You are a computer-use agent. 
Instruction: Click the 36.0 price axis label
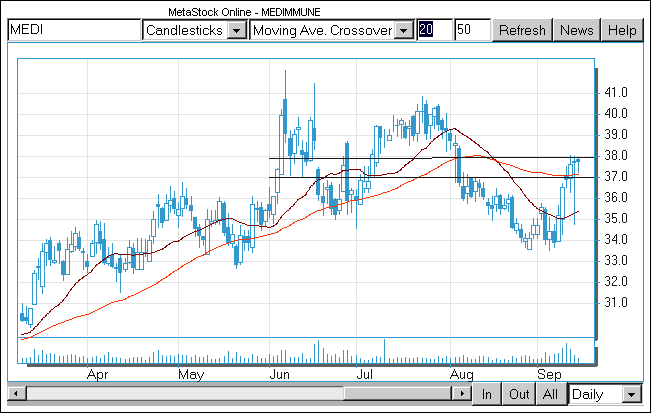616,198
